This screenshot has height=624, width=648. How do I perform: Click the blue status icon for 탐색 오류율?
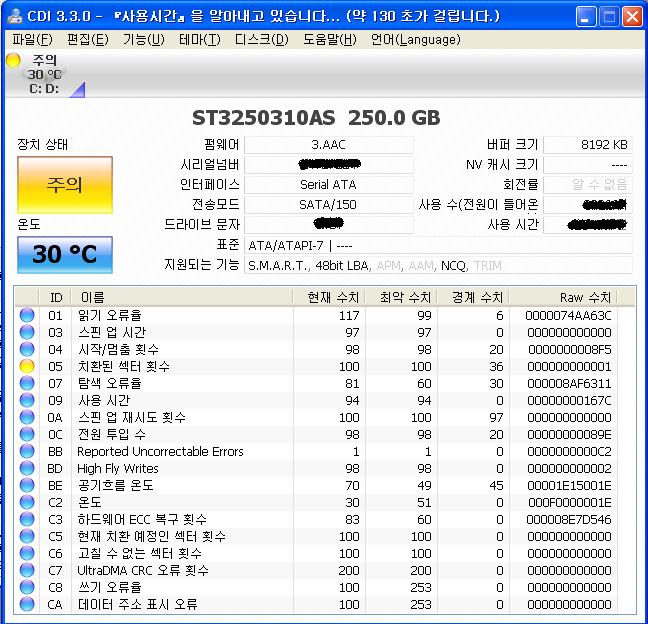point(27,383)
